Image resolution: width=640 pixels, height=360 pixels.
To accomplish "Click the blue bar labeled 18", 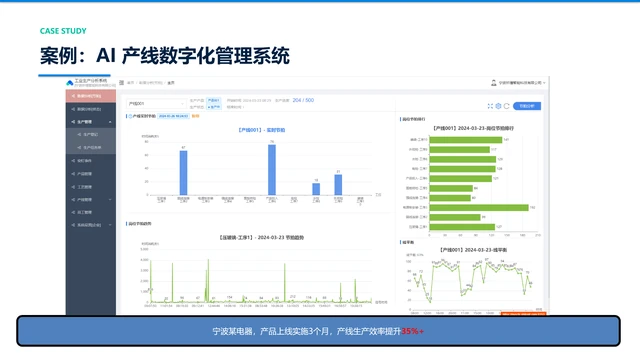I will pyautogui.click(x=316, y=189).
